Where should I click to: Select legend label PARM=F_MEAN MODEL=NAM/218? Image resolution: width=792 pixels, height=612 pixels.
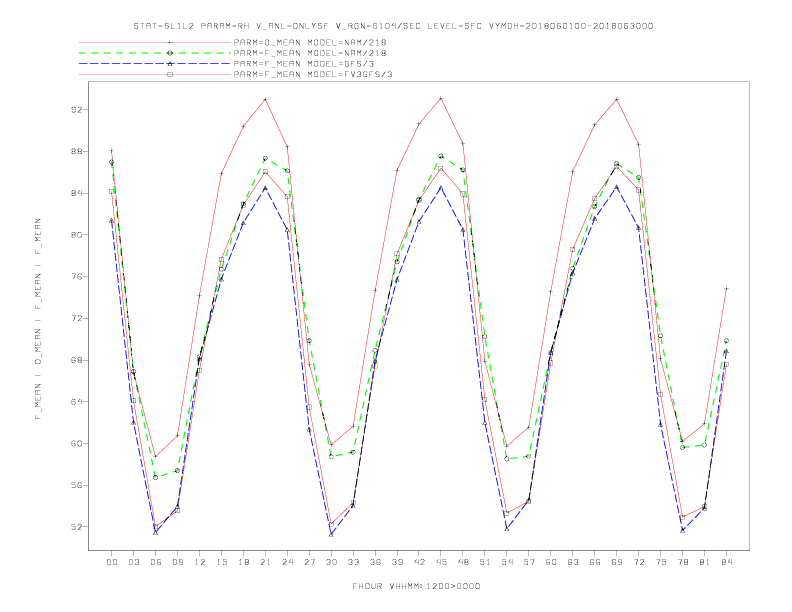310,53
